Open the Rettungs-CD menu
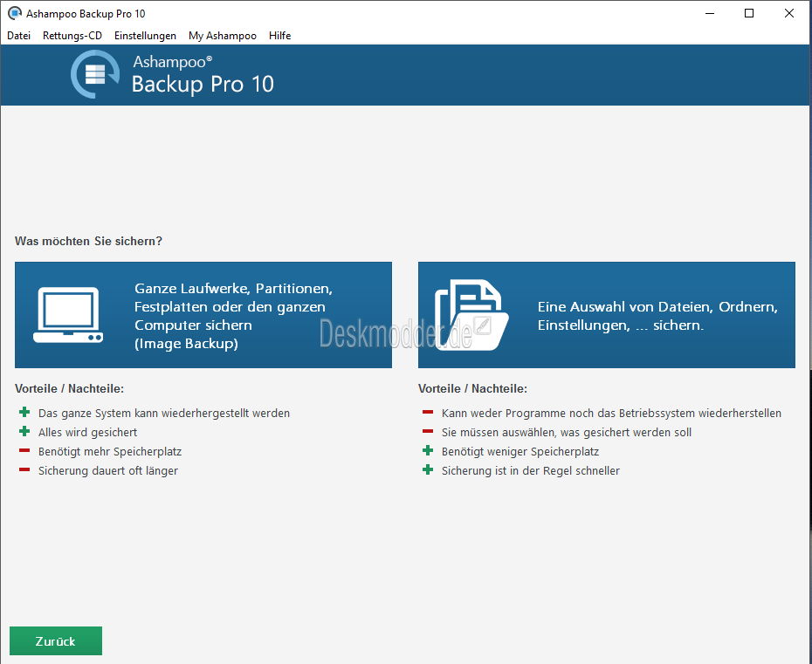Image resolution: width=812 pixels, height=664 pixels. 72,36
